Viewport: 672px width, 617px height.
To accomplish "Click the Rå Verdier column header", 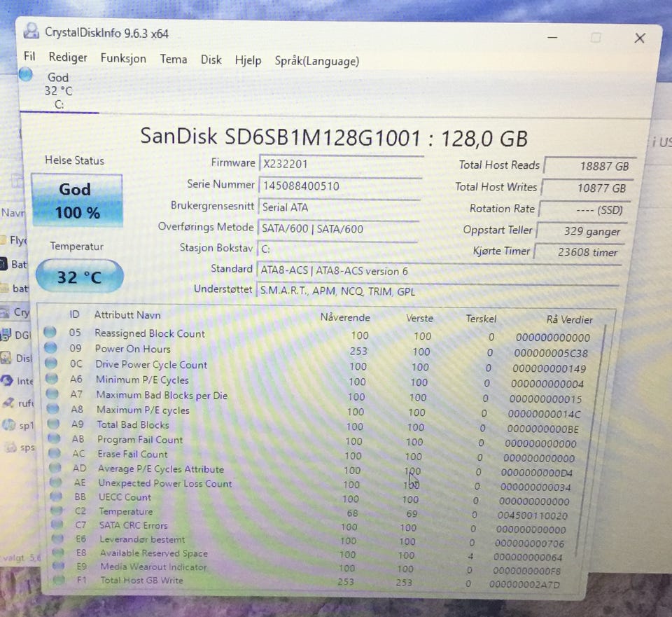I will 569,319.
